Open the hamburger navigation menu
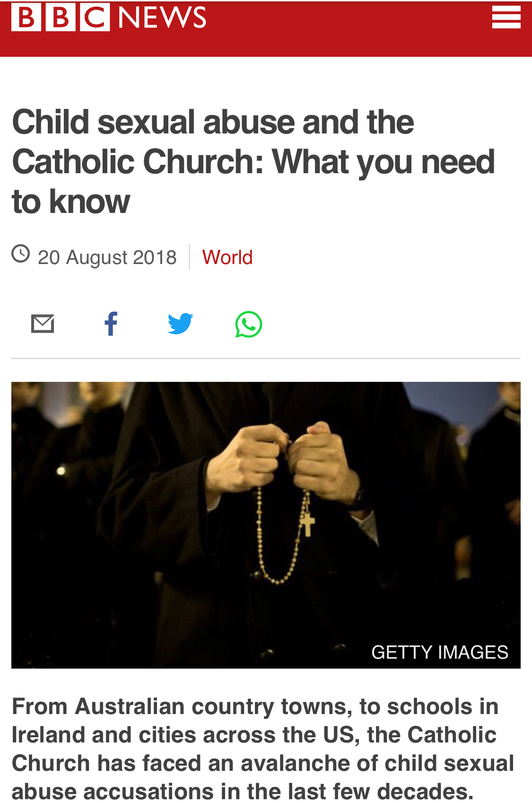This screenshot has height=803, width=532. [x=506, y=17]
